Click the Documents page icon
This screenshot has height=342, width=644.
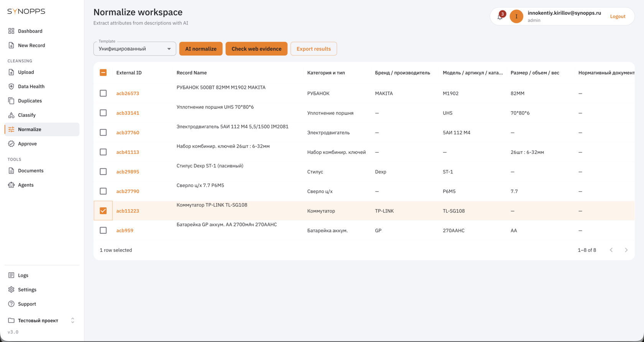(11, 171)
